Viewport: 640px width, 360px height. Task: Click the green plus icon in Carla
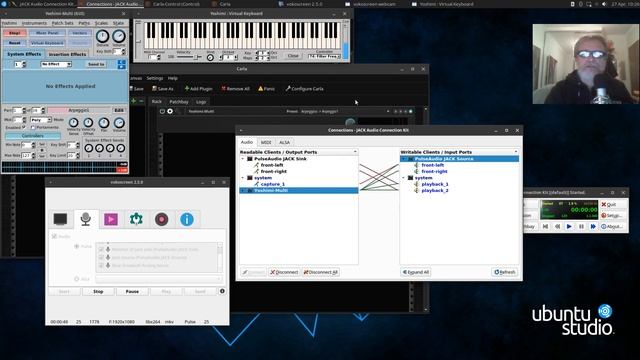click(133, 101)
